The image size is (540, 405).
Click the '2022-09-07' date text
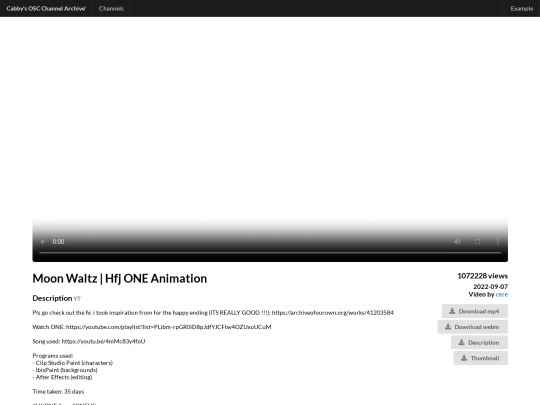(490, 287)
